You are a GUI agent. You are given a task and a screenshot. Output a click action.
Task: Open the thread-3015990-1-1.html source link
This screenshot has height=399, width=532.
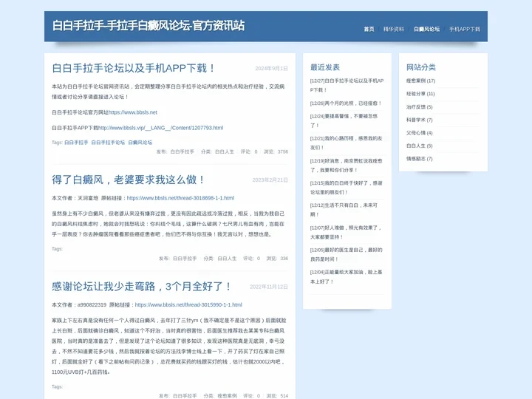click(188, 305)
